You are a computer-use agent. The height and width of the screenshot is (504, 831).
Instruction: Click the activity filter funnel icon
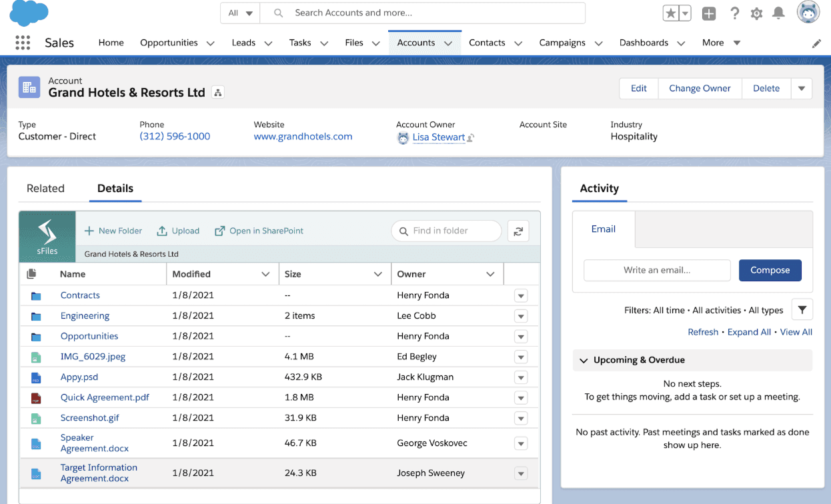[802, 309]
